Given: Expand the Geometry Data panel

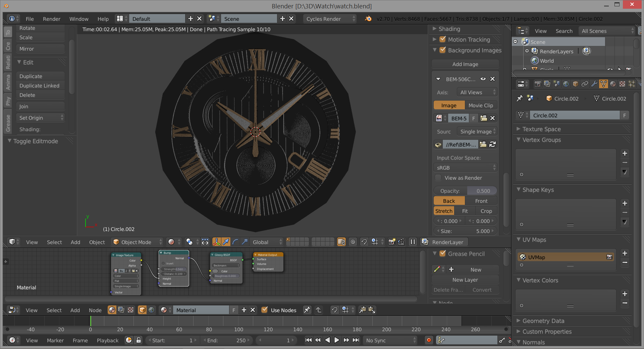Looking at the screenshot, I should (x=543, y=321).
